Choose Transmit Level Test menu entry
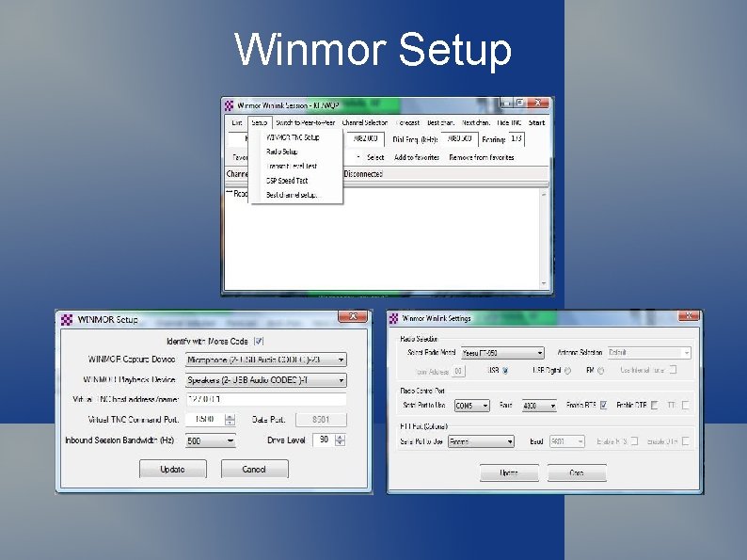 (x=292, y=166)
